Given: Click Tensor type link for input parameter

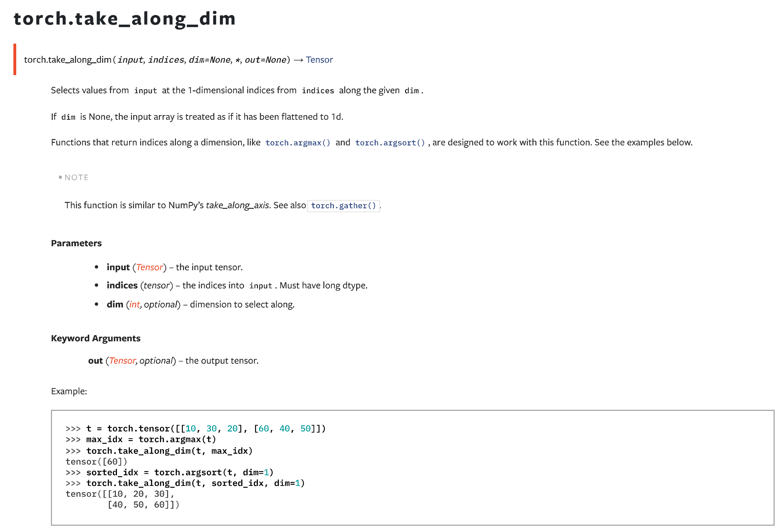Looking at the screenshot, I should [149, 267].
